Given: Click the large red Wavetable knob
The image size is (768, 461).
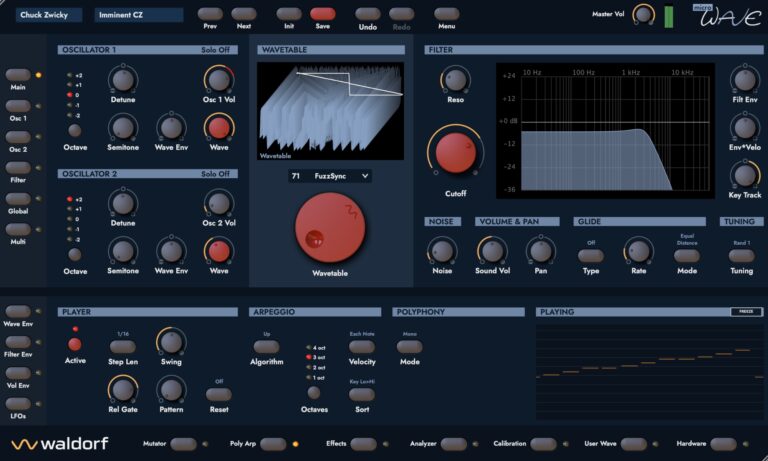Looking at the screenshot, I should tap(330, 228).
